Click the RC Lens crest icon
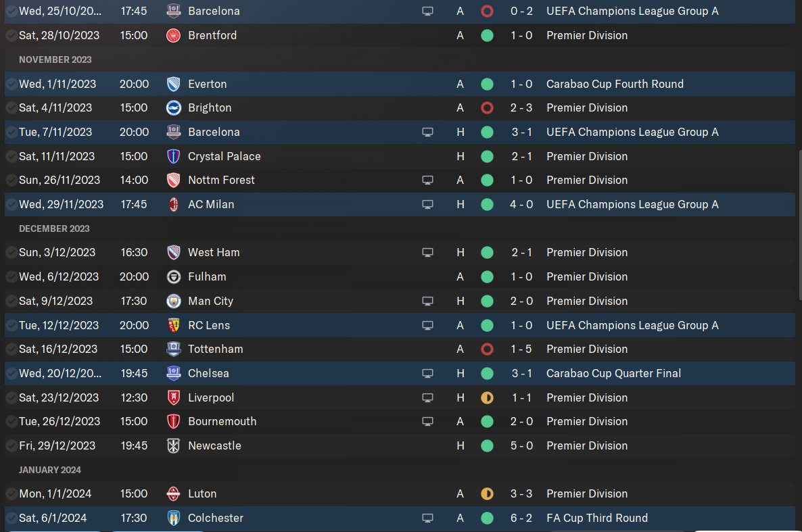The width and height of the screenshot is (802, 532). click(x=173, y=325)
